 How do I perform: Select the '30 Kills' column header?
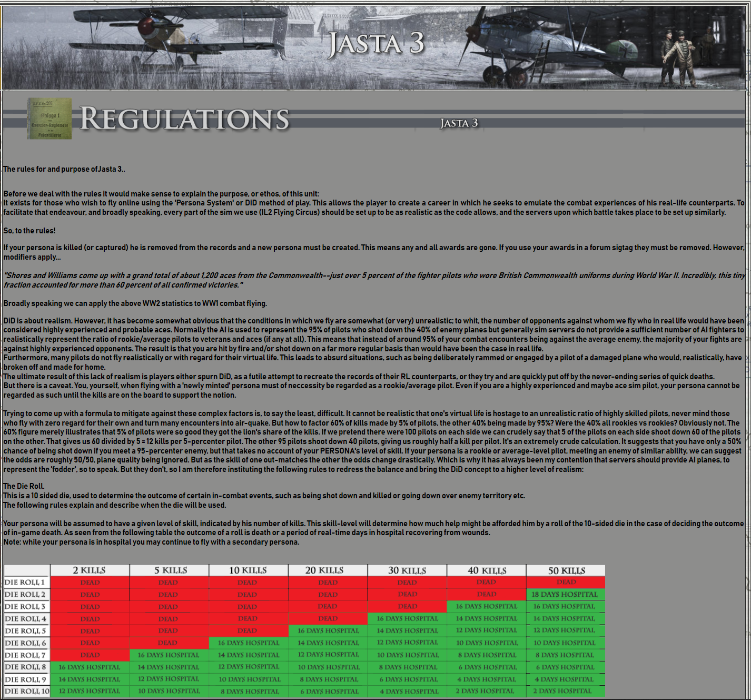[x=407, y=570]
